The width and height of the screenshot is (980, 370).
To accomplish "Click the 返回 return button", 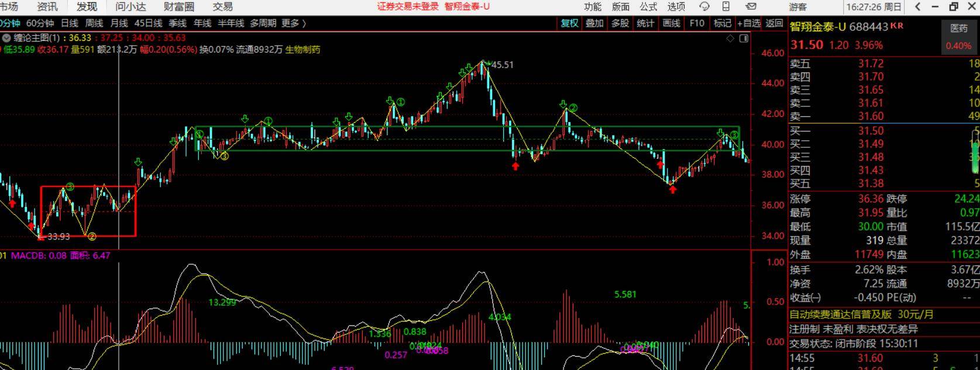I will [x=774, y=23].
